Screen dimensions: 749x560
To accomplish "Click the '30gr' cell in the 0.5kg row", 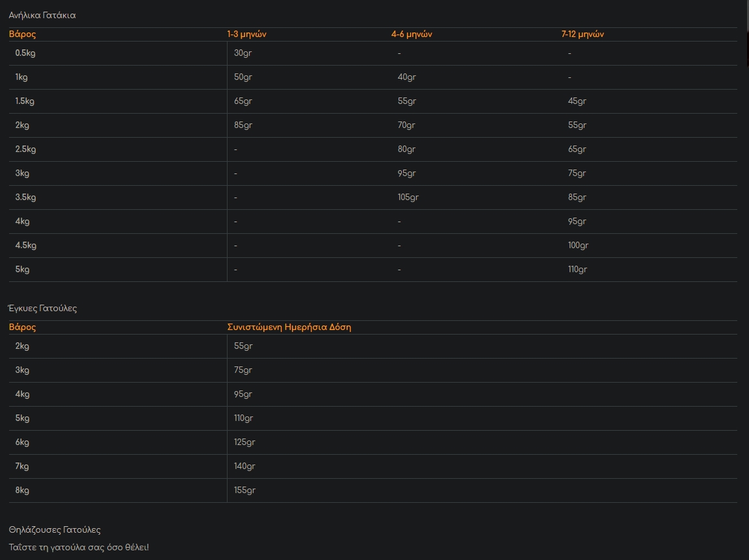I will pyautogui.click(x=243, y=53).
